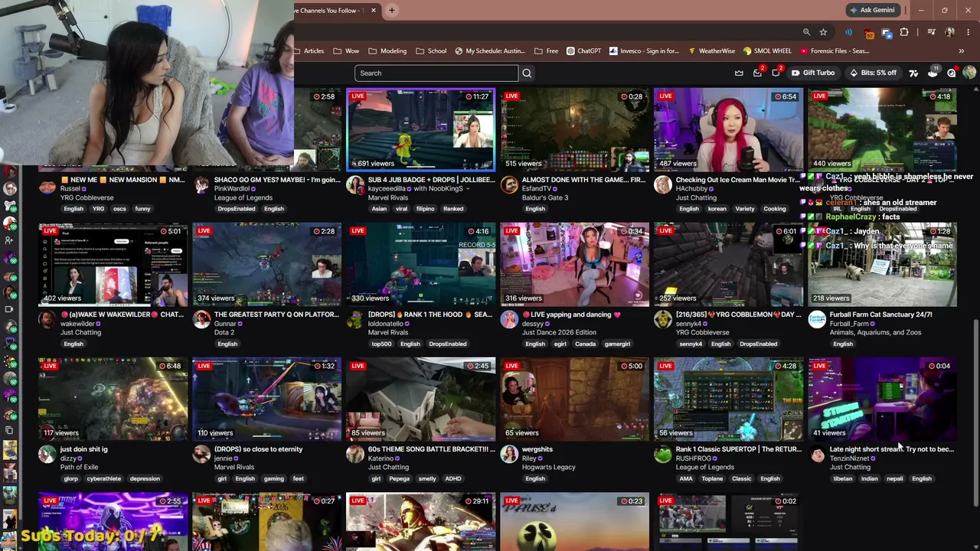The height and width of the screenshot is (551, 980).
Task: Open Katerino's channel avatar
Action: click(355, 455)
